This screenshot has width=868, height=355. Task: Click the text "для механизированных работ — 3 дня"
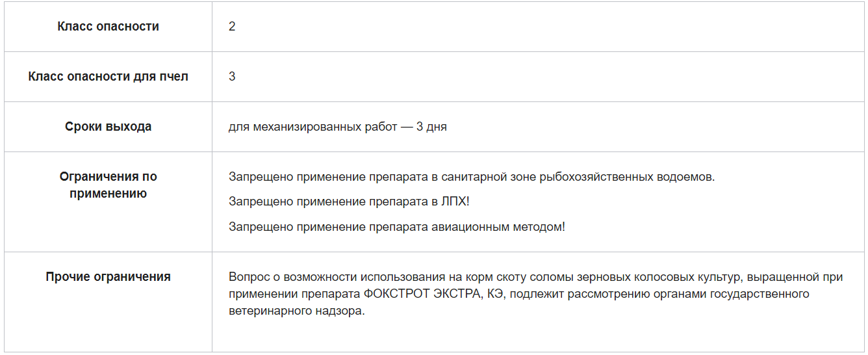click(x=338, y=127)
